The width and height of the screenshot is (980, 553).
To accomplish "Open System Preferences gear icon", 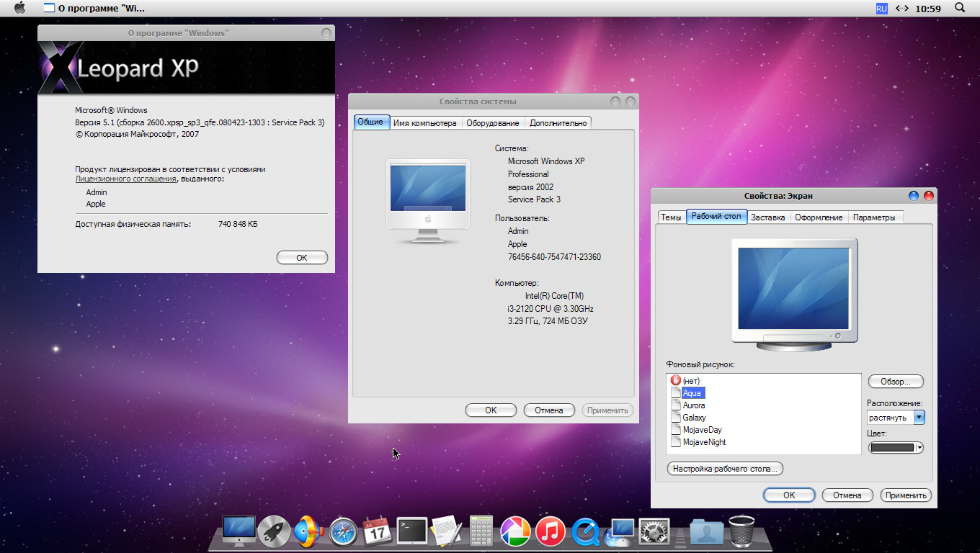I will (654, 533).
